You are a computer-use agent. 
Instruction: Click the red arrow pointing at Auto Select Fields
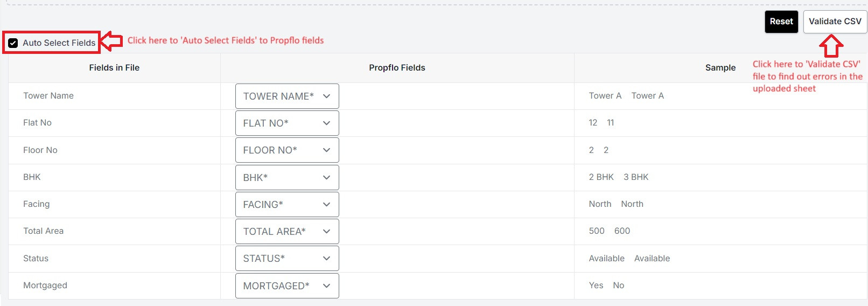[x=112, y=41]
